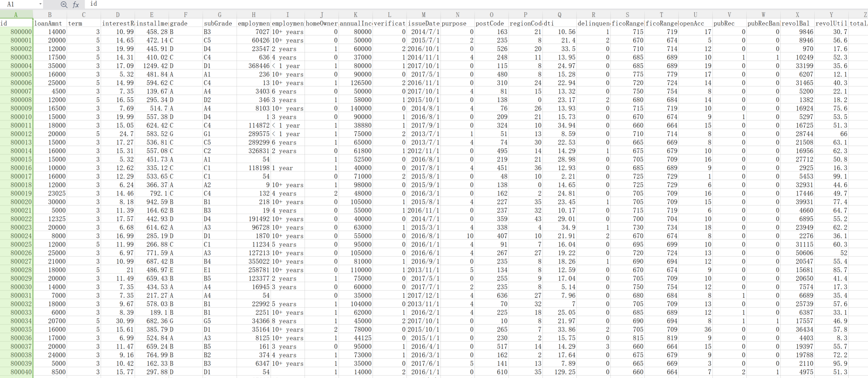Click the revolBal header cell
The image size is (868, 378).
pos(797,23)
